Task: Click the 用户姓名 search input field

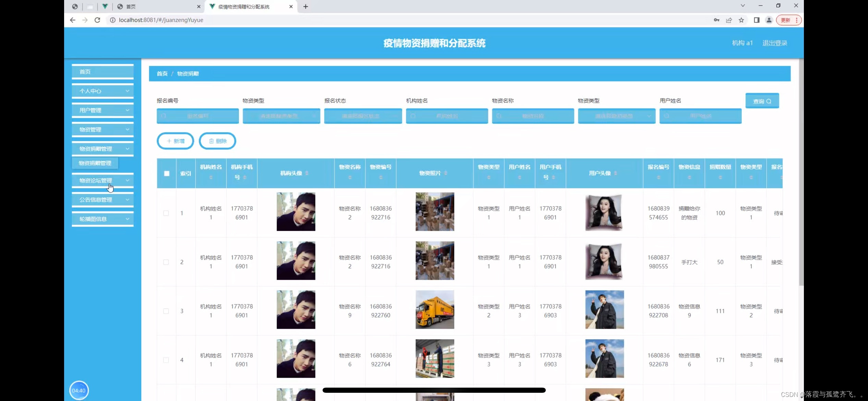Action: [x=700, y=116]
